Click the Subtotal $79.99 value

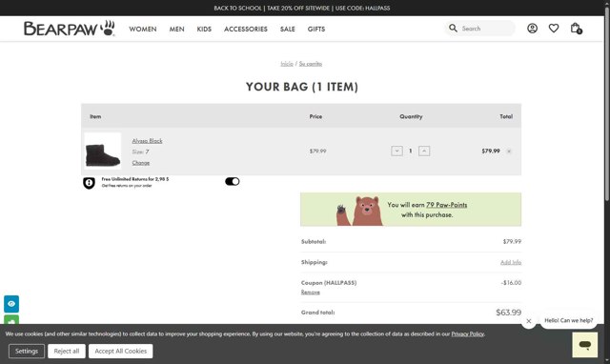(x=512, y=241)
